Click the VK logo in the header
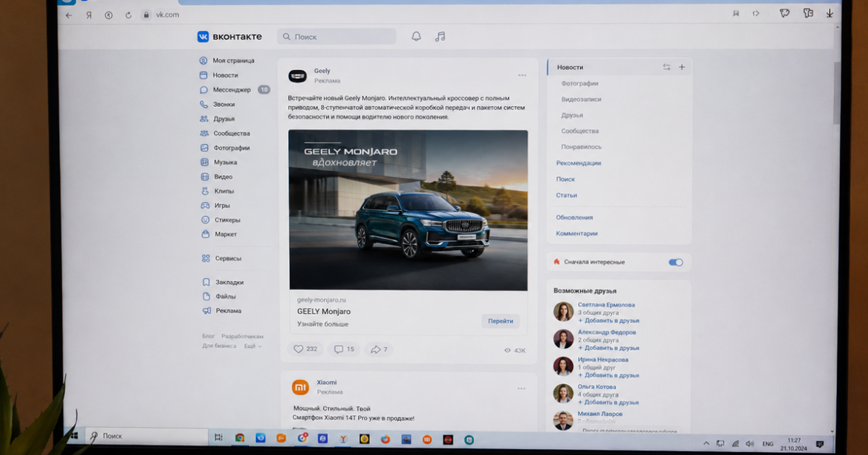Viewport: 868px width, 455px height. (203, 36)
